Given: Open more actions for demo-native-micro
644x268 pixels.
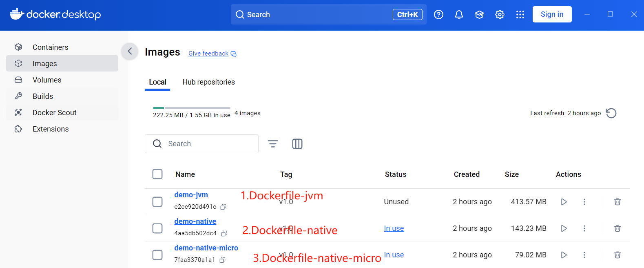Looking at the screenshot, I should 584,255.
